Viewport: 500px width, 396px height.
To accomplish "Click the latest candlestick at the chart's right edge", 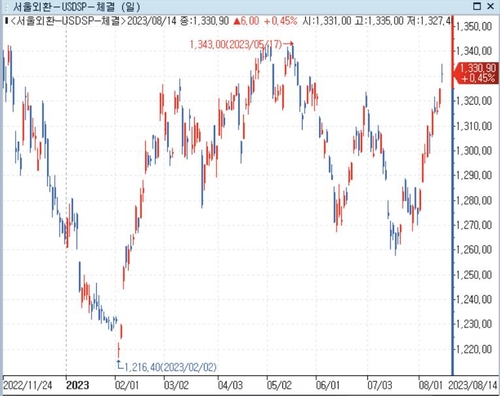I will [442, 73].
